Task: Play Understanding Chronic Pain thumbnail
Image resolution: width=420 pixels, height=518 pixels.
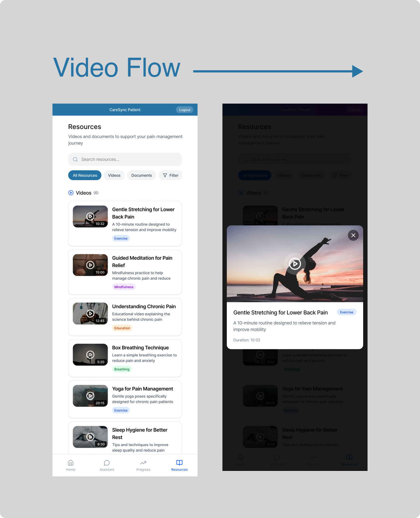Action: [x=90, y=314]
